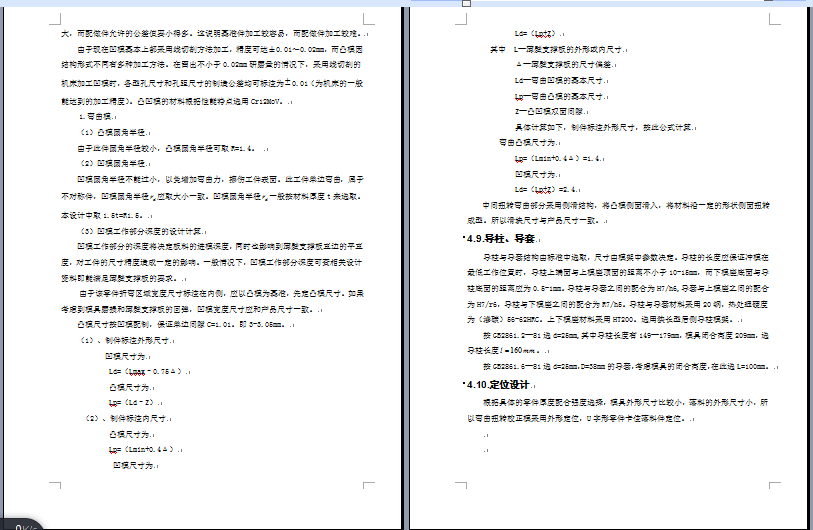
Task: Click the heading "4.9.导柱、导套"
Action: (x=500, y=239)
